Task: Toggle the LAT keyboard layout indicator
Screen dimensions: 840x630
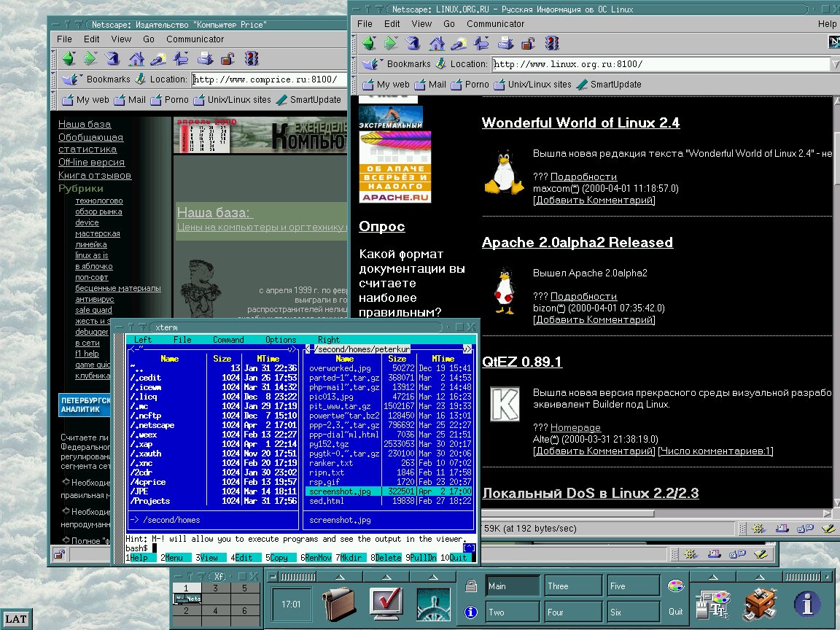Action: (x=15, y=619)
